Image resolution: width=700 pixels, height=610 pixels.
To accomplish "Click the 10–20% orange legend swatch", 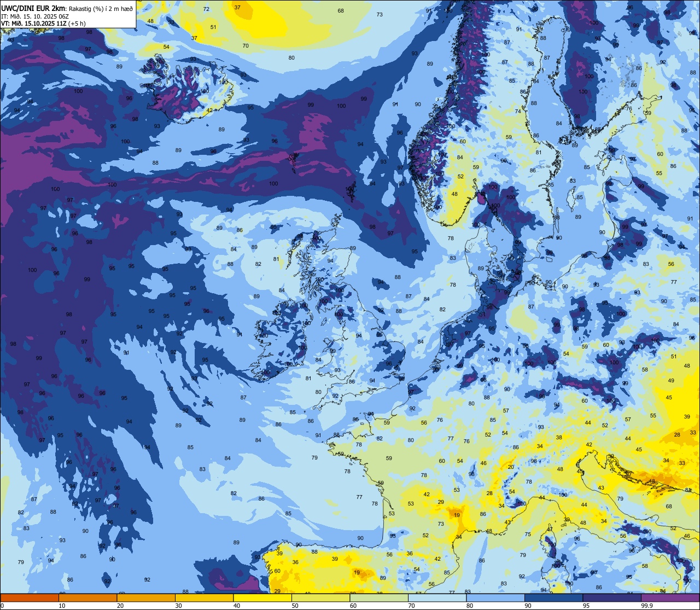I will (87, 598).
